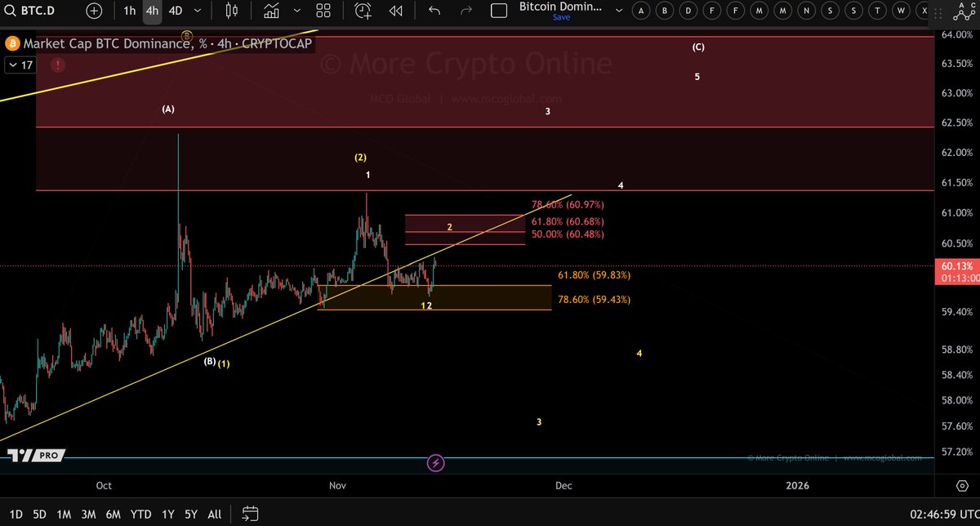
Task: Activate Bar Replay rewind icon
Action: tap(396, 11)
